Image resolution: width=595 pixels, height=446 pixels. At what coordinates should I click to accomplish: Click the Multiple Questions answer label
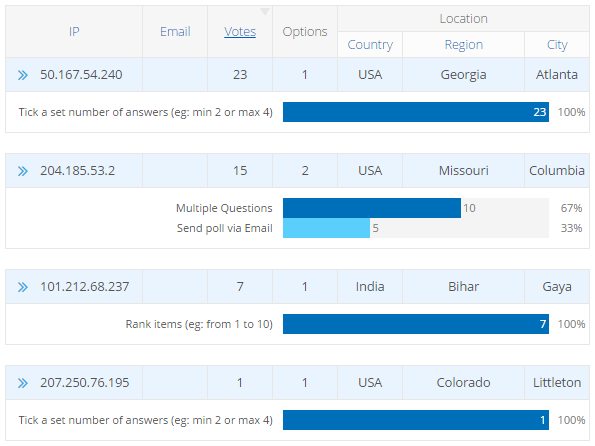[224, 208]
